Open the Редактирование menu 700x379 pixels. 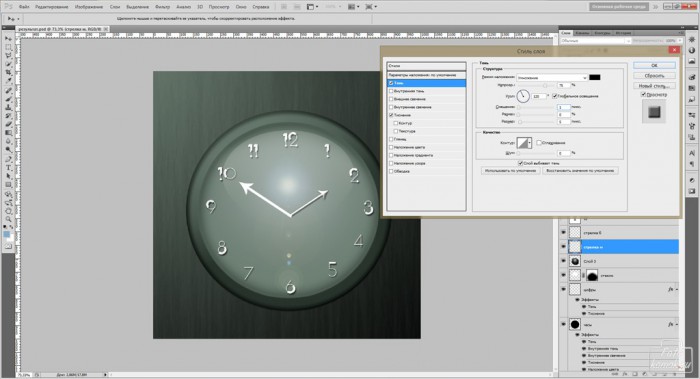pyautogui.click(x=51, y=7)
